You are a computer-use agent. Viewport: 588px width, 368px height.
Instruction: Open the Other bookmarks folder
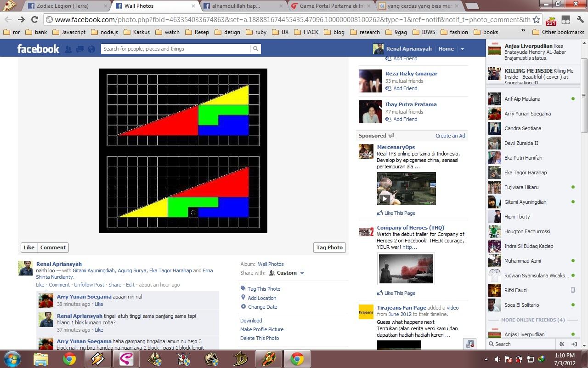coord(558,32)
